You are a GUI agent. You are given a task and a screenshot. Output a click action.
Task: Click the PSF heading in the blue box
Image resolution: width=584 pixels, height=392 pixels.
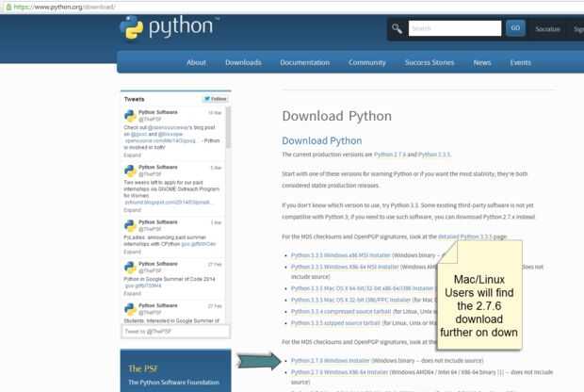tap(143, 368)
